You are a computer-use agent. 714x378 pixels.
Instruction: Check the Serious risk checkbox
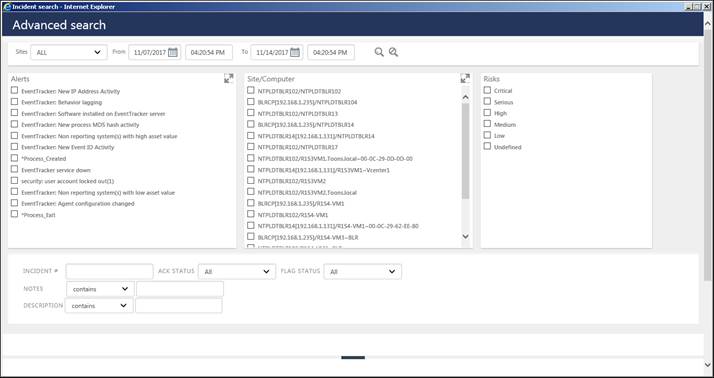click(487, 101)
